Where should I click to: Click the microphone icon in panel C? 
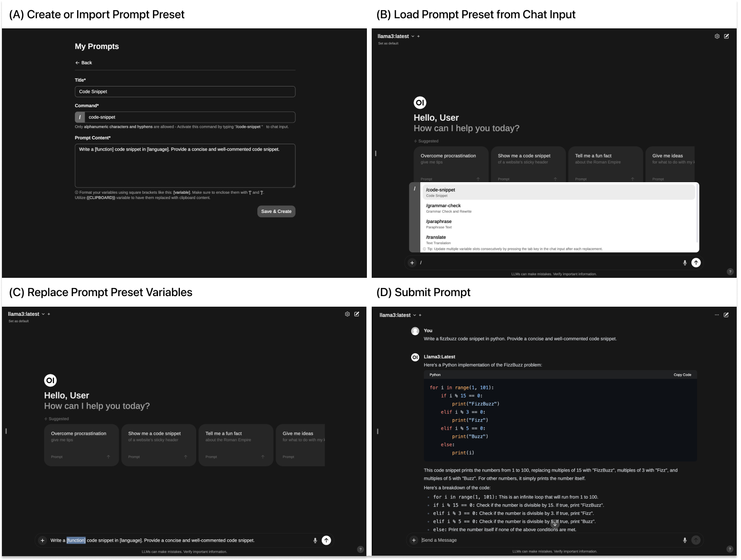tap(315, 541)
